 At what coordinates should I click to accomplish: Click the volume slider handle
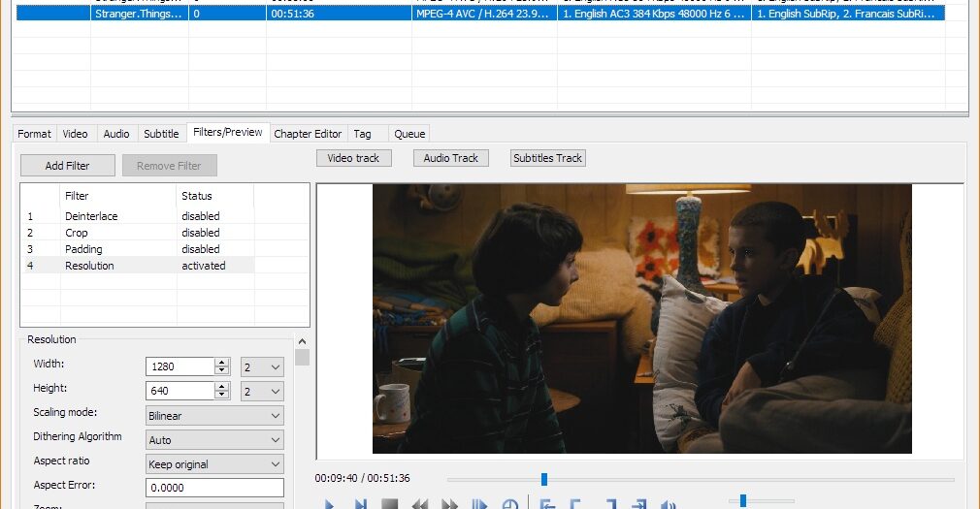click(743, 500)
